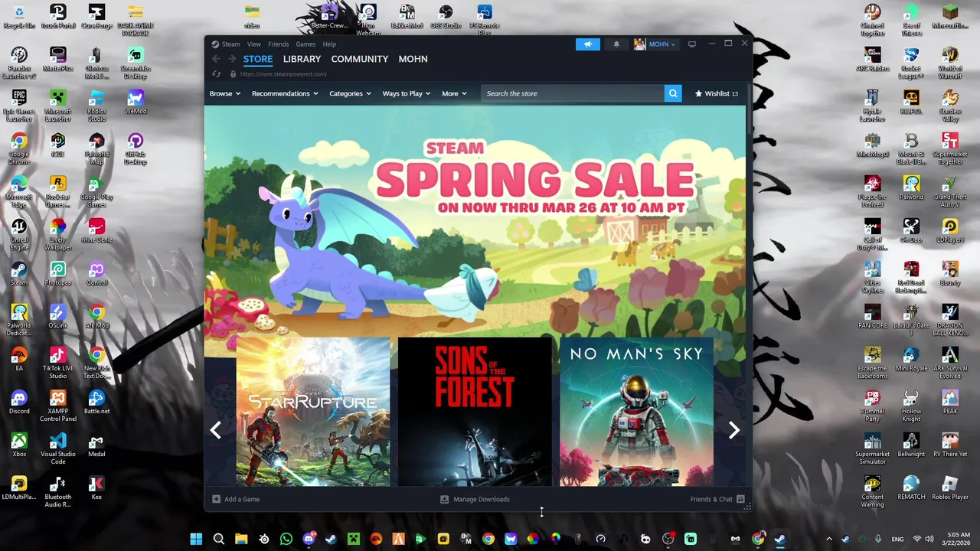The height and width of the screenshot is (551, 980).
Task: Open the Xbox desktop shortcut
Action: [19, 445]
